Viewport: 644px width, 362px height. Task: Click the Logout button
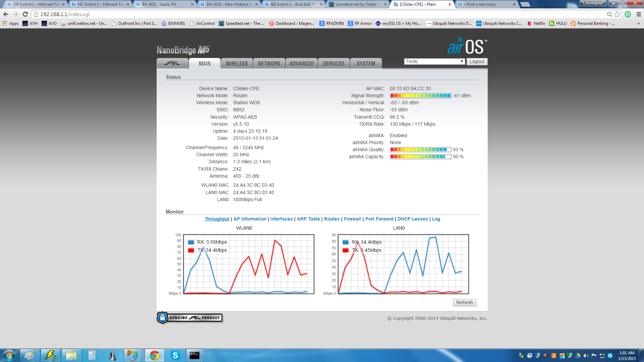point(477,61)
